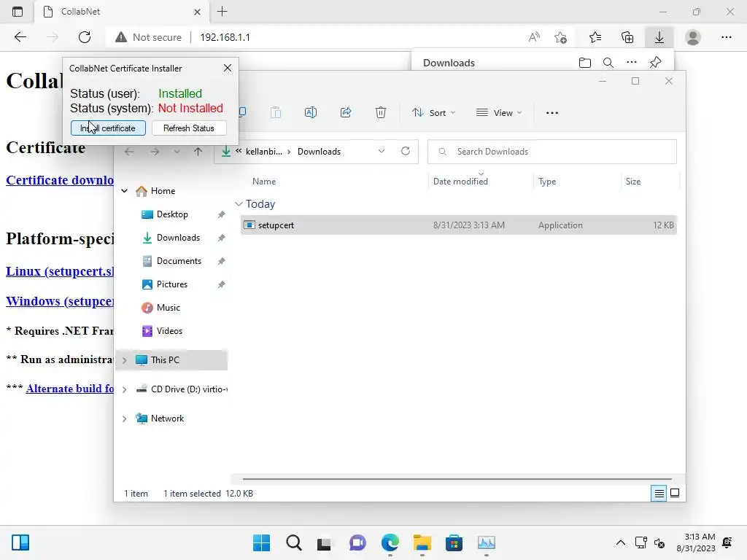
Task: Collapse the Home tree node
Action: [124, 191]
